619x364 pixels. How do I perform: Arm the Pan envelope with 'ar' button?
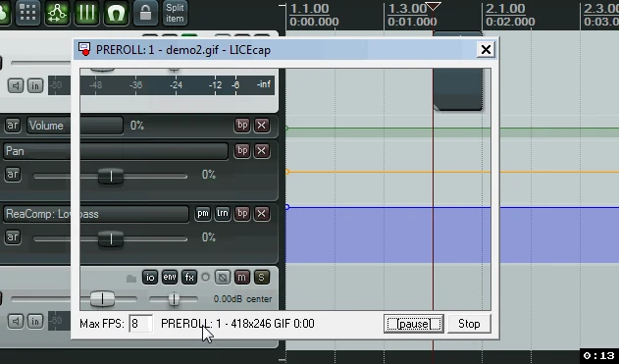tap(12, 174)
